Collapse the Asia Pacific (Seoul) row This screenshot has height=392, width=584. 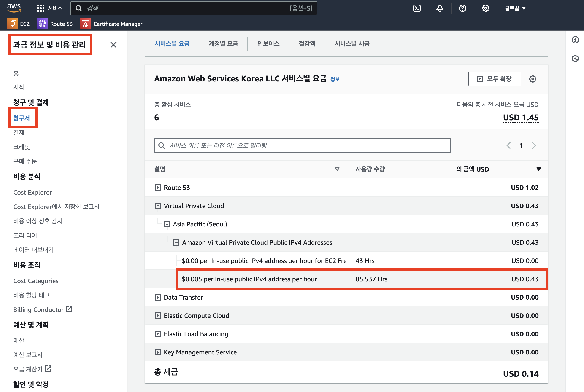(x=167, y=224)
